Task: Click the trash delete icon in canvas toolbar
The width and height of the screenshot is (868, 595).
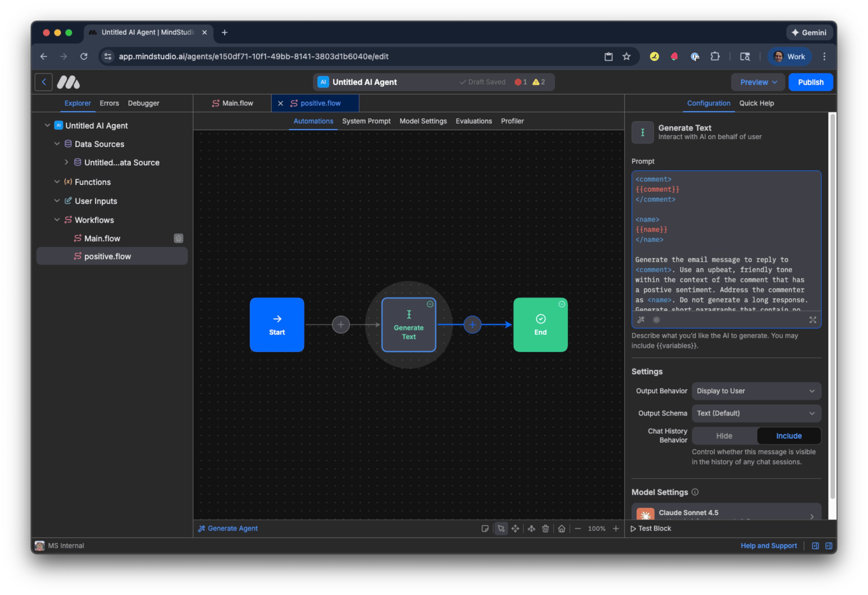Action: tap(546, 529)
